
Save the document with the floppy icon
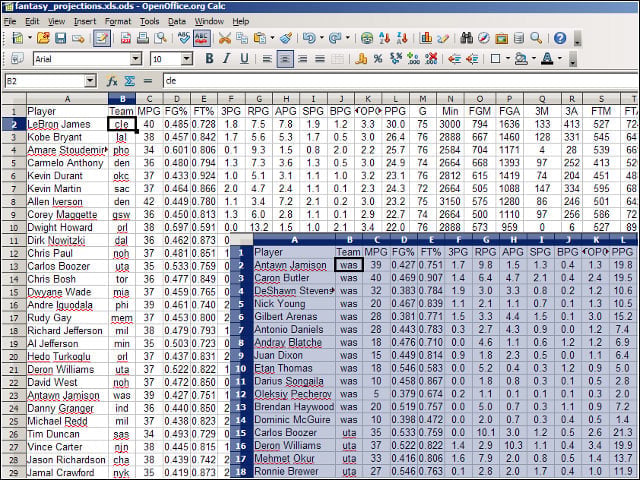point(60,38)
